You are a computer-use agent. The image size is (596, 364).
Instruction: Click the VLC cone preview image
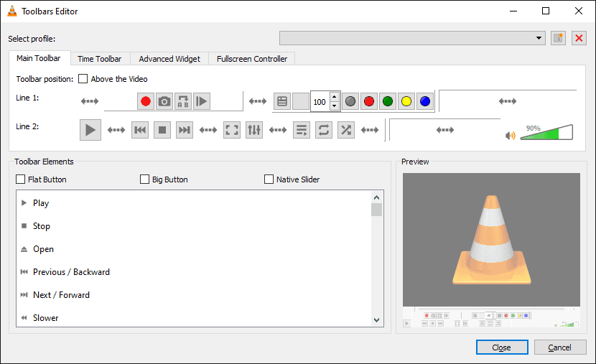coord(491,240)
